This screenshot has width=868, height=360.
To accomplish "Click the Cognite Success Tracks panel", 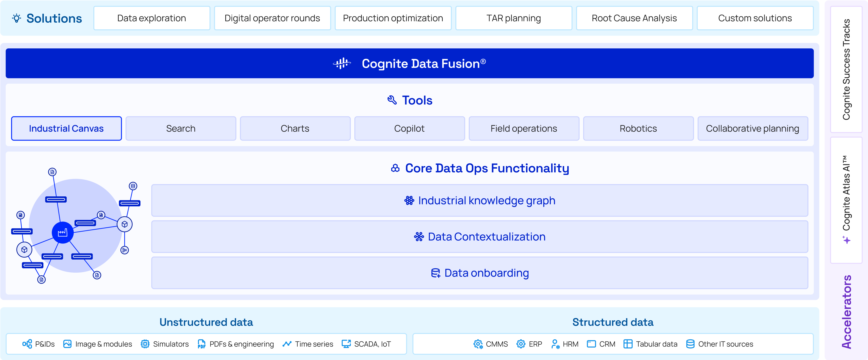I will tap(846, 69).
